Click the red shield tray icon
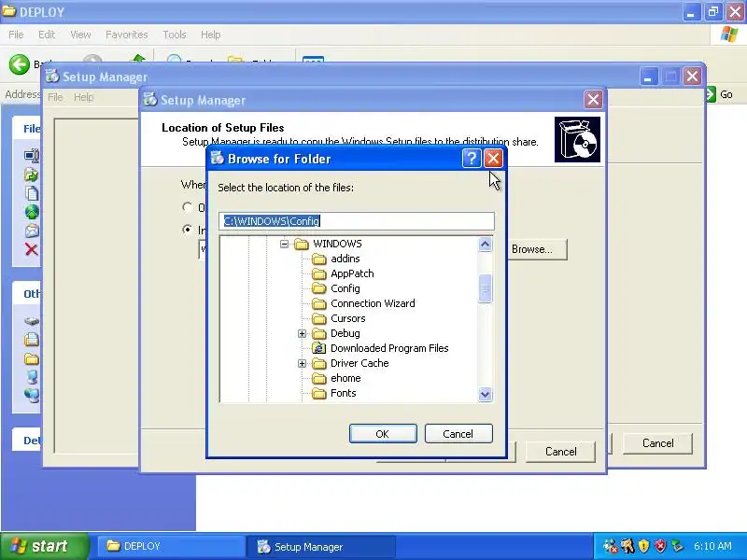This screenshot has height=560, width=747. pos(660,546)
